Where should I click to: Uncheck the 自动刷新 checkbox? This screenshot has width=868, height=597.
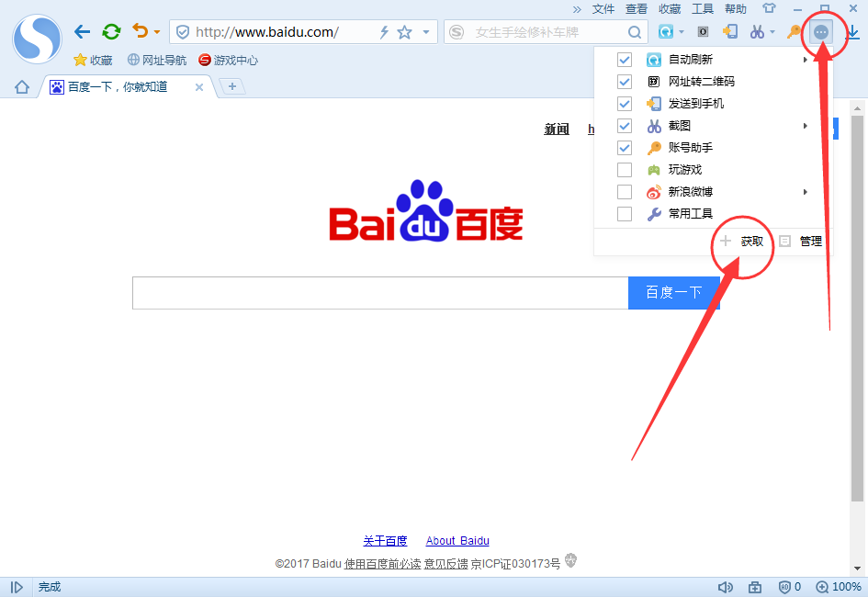[x=625, y=59]
